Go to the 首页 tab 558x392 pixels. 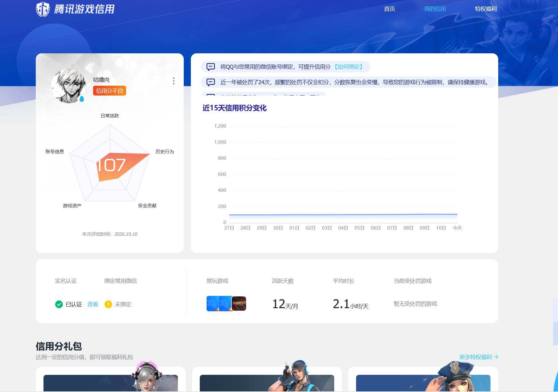point(389,9)
